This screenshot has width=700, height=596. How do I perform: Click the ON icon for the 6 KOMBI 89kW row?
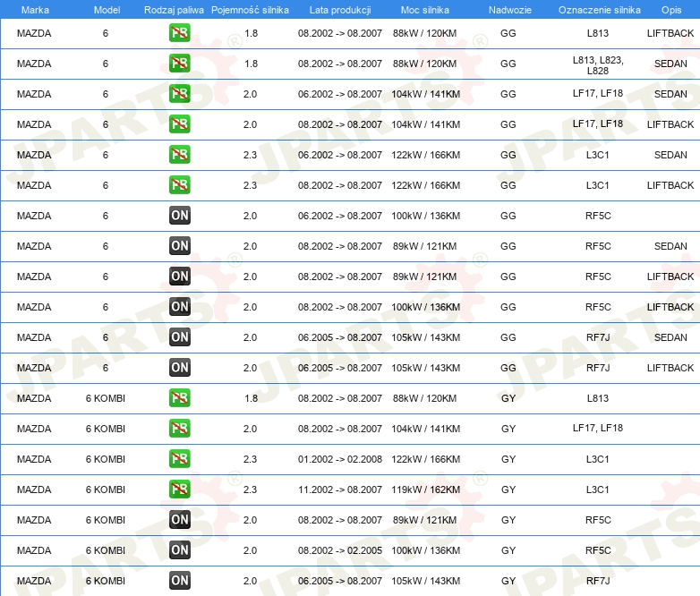point(179,520)
